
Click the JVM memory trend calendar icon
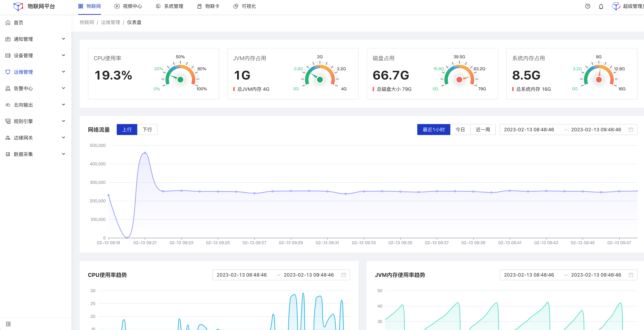(x=631, y=275)
